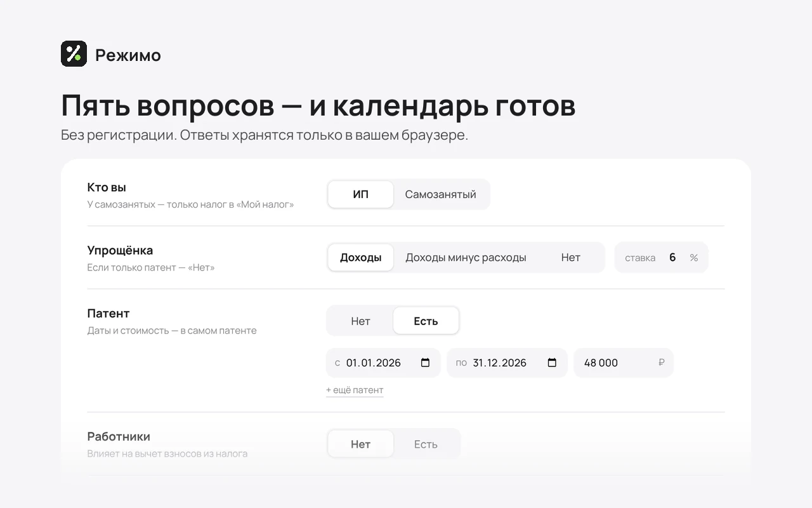Choose Нет for Работники
Image resolution: width=812 pixels, height=508 pixels.
point(360,444)
